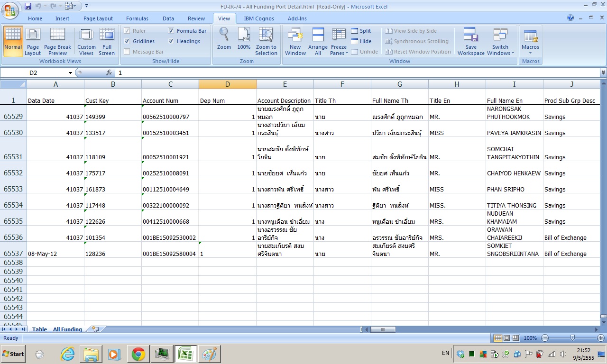Select column I header
Screen dimensions: 607x364
click(x=515, y=84)
